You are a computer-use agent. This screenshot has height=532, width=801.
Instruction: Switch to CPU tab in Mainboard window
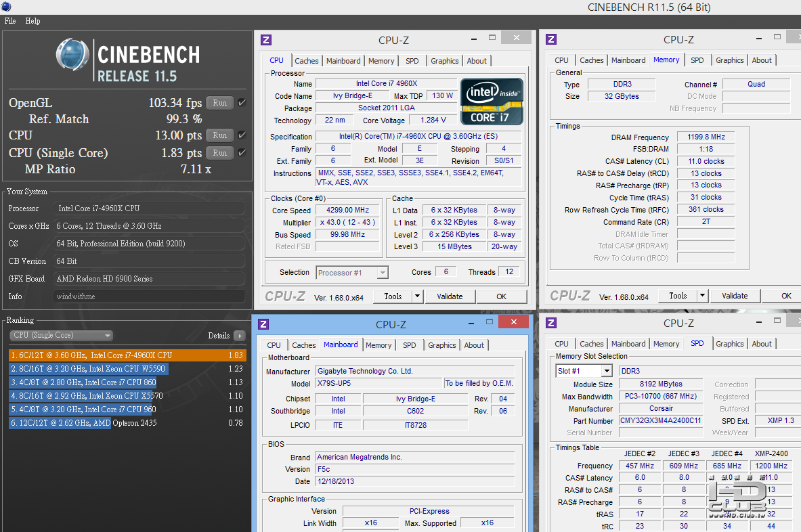[274, 345]
